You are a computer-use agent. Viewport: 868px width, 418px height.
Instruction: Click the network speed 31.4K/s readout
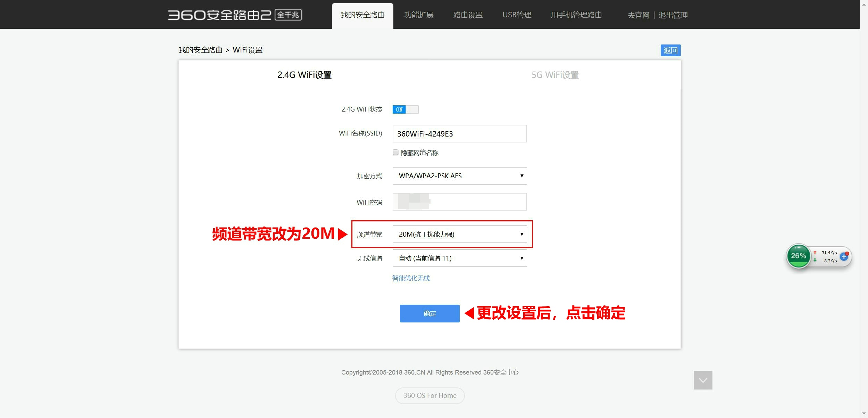tap(829, 253)
